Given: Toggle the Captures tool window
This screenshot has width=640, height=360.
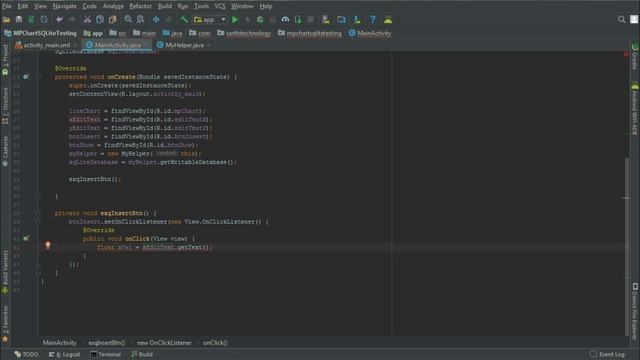Looking at the screenshot, I should coord(5,151).
